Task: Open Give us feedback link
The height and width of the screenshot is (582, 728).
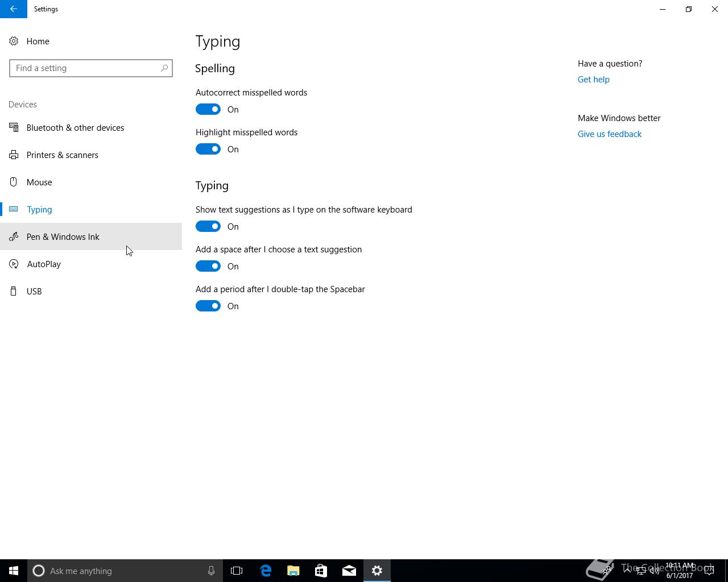Action: tap(609, 134)
